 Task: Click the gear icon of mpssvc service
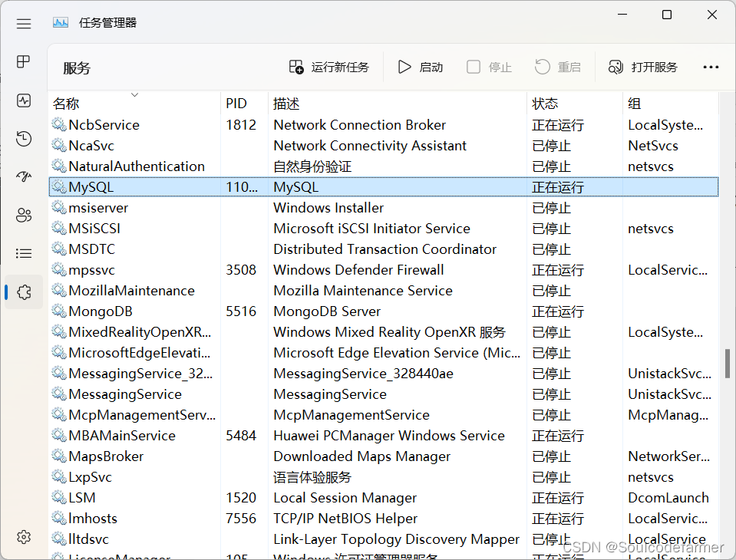click(x=59, y=270)
